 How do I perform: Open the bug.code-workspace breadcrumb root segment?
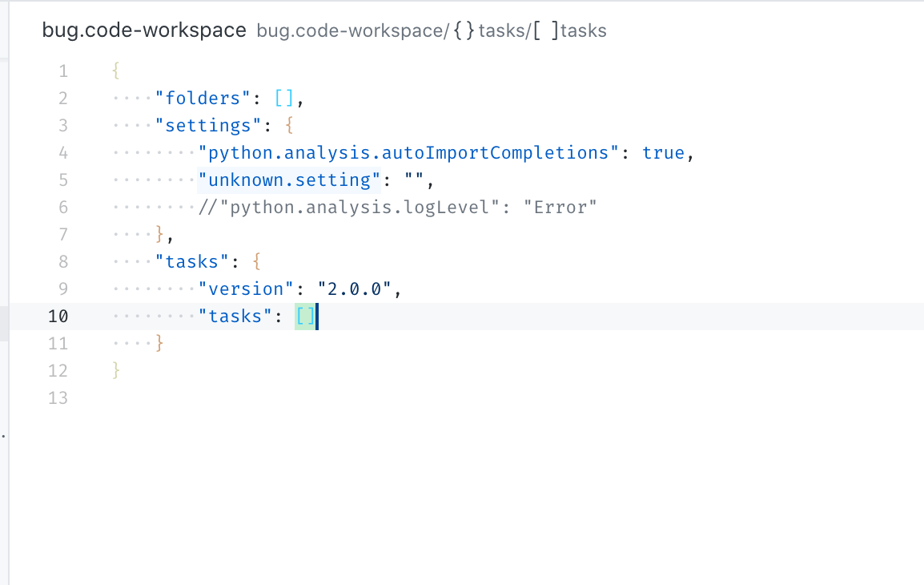(348, 30)
